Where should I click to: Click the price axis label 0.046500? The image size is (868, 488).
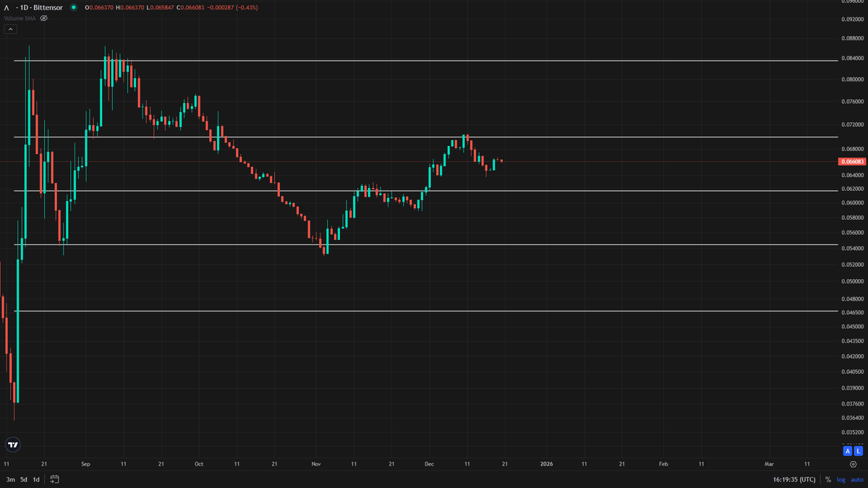(x=853, y=312)
